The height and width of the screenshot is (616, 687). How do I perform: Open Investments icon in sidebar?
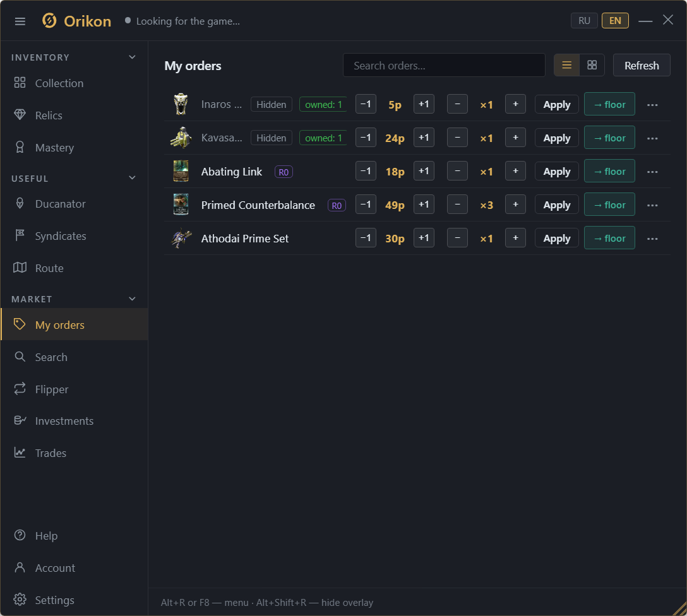pos(20,420)
